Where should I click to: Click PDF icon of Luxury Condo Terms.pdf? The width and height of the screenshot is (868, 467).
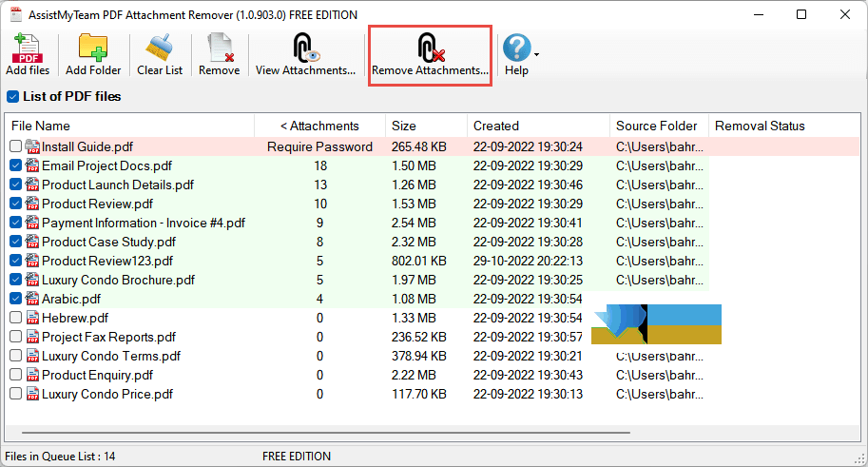coord(32,356)
